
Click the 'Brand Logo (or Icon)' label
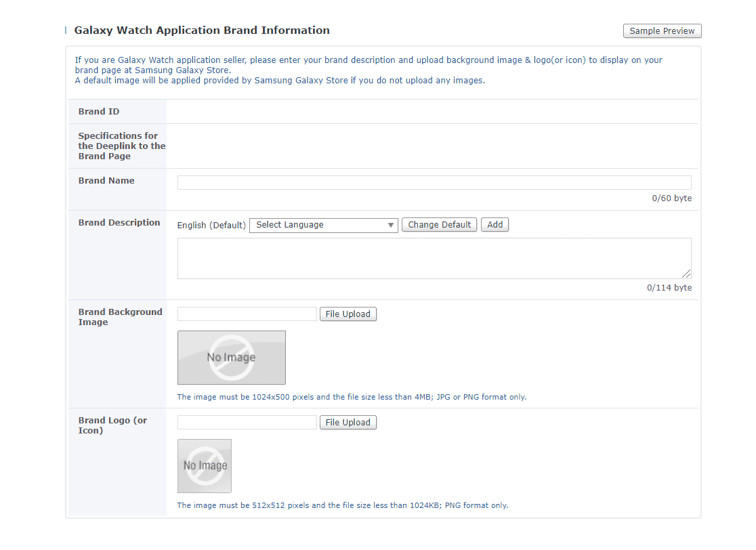click(x=113, y=425)
